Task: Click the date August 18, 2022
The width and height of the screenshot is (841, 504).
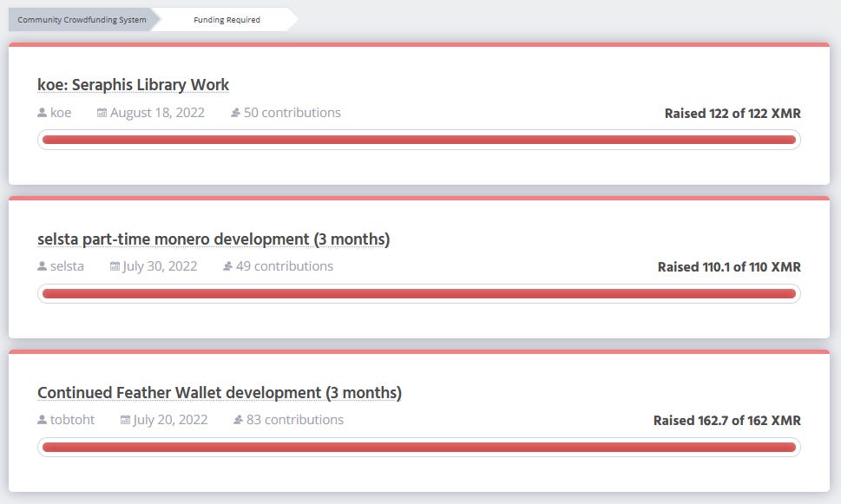Action: click(x=158, y=113)
